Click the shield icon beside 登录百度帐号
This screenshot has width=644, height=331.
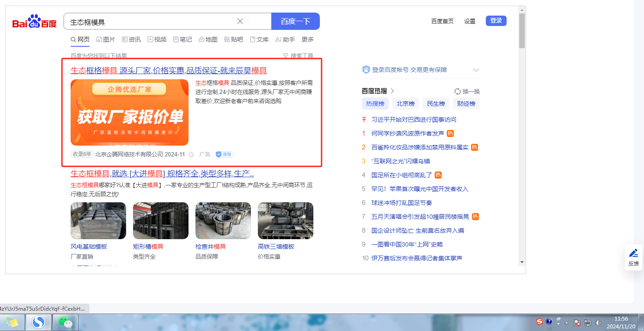click(366, 70)
